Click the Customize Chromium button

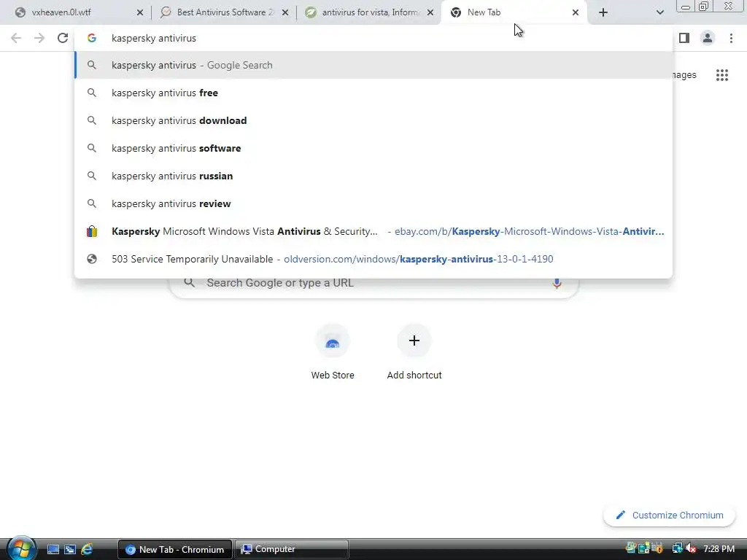670,516
